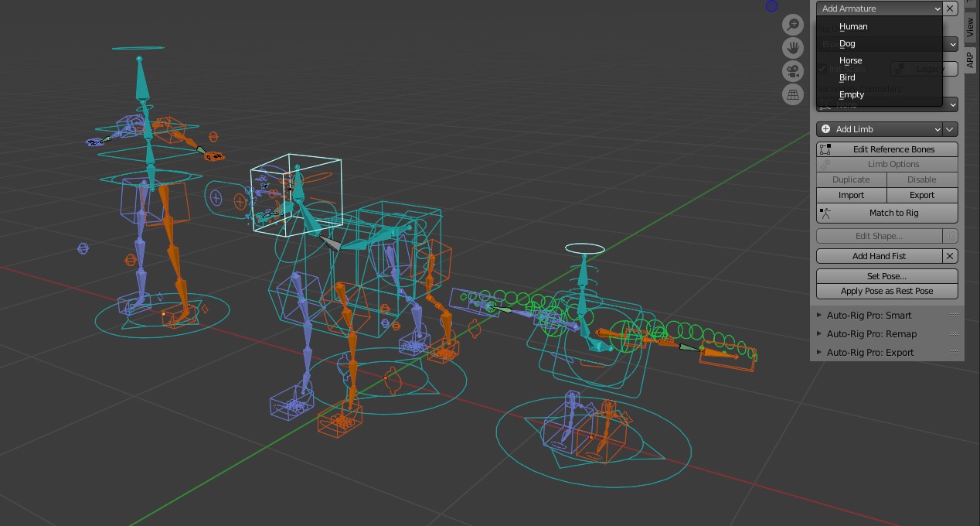980x526 pixels.
Task: Click the Limb Options button
Action: 887,164
